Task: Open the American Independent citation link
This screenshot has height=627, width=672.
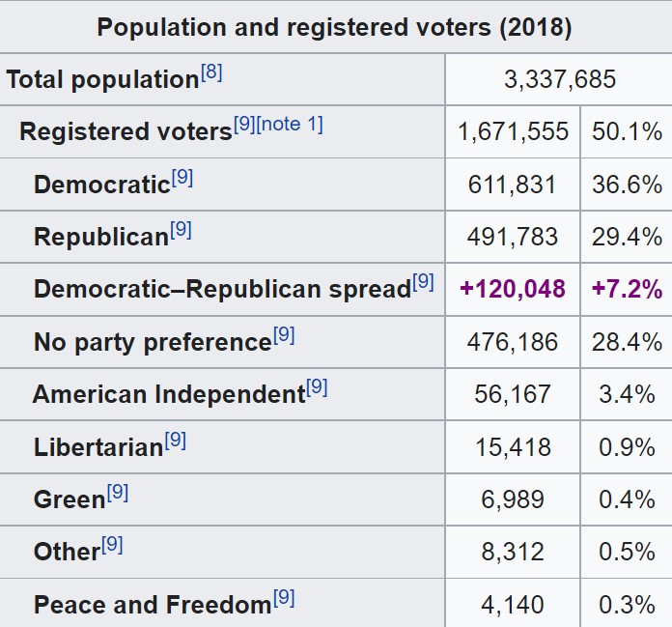Action: click(x=317, y=387)
